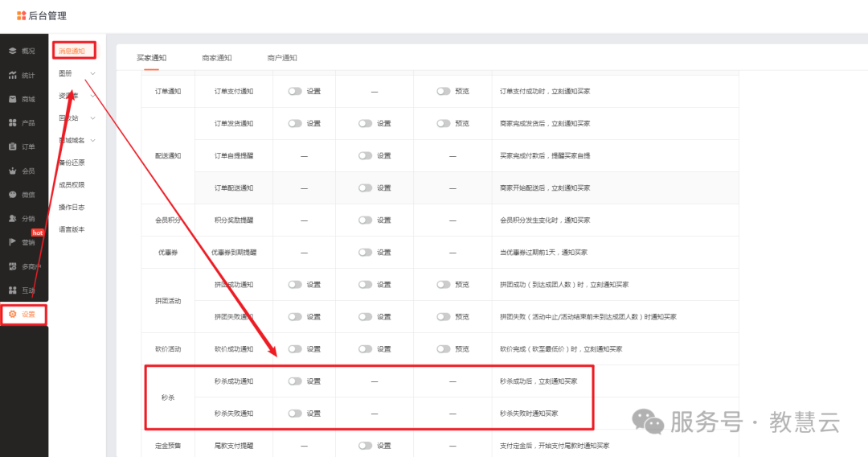Open the 商城 mall icon in sidebar

click(13, 99)
